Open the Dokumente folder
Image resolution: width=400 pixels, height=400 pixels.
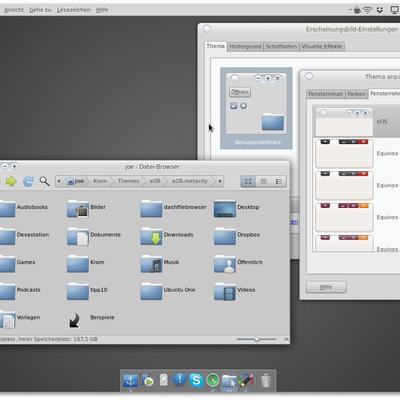point(78,237)
